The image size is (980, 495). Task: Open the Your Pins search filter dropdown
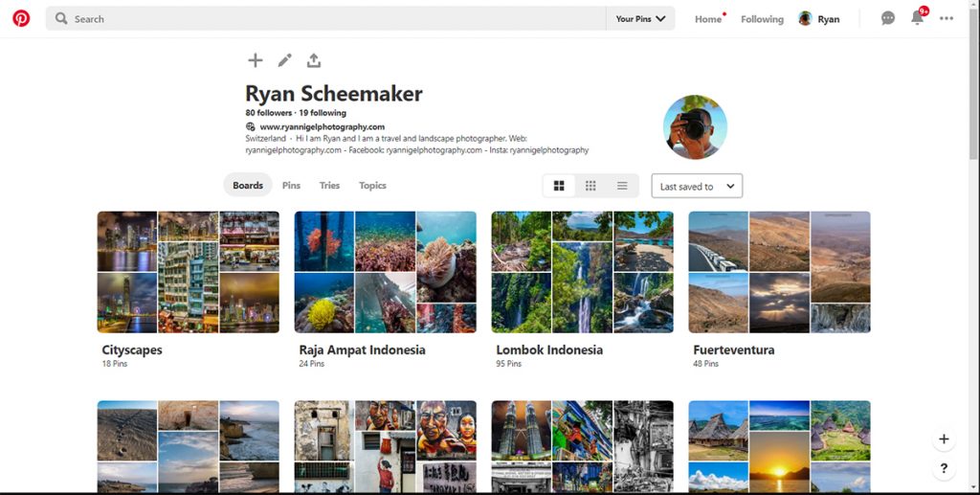[x=640, y=19]
